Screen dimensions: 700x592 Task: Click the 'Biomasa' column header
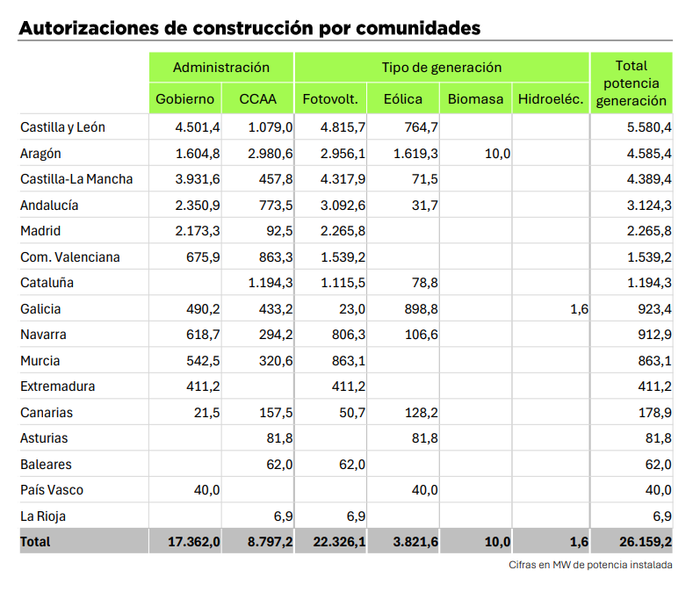click(475, 98)
